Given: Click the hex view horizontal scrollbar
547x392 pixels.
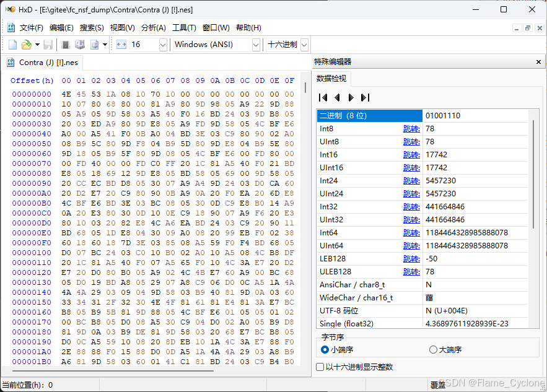Looking at the screenshot, I should [113, 371].
